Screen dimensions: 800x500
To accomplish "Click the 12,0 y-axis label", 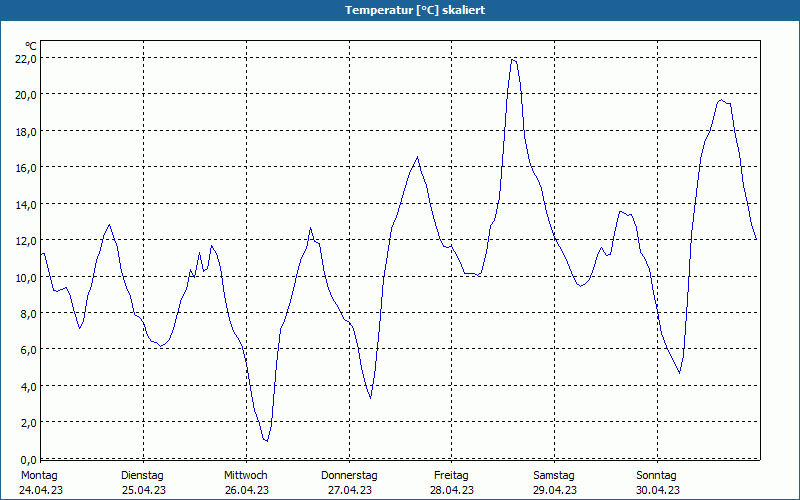I will pyautogui.click(x=26, y=241).
